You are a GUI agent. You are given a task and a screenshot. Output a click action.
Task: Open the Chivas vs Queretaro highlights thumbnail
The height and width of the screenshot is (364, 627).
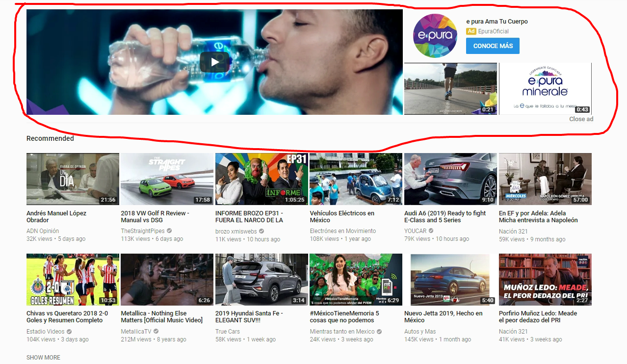(72, 279)
